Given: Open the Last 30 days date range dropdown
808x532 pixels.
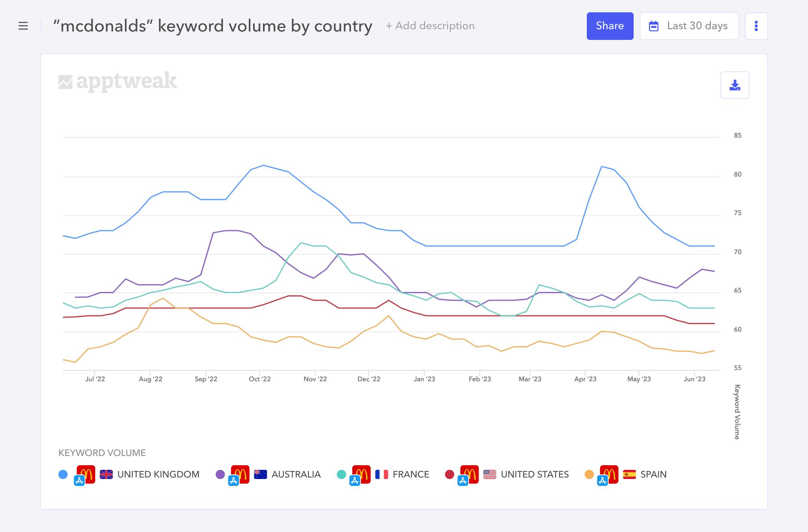Looking at the screenshot, I should [x=689, y=26].
